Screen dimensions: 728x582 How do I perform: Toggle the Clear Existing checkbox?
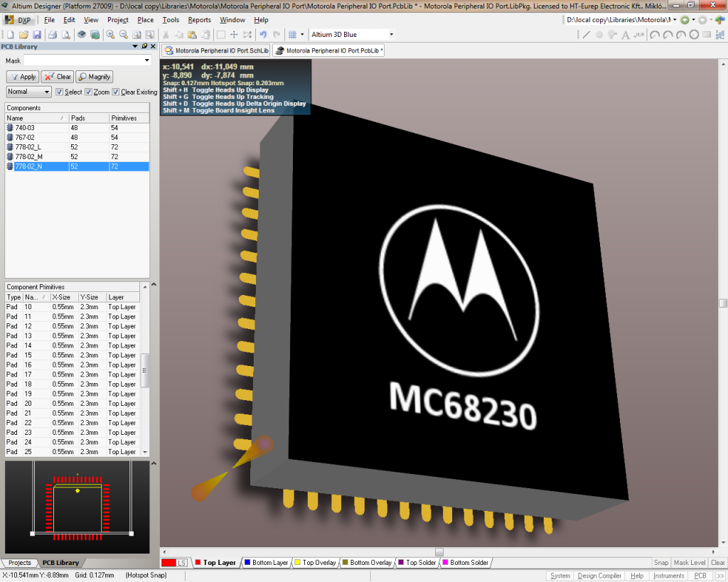click(x=116, y=92)
